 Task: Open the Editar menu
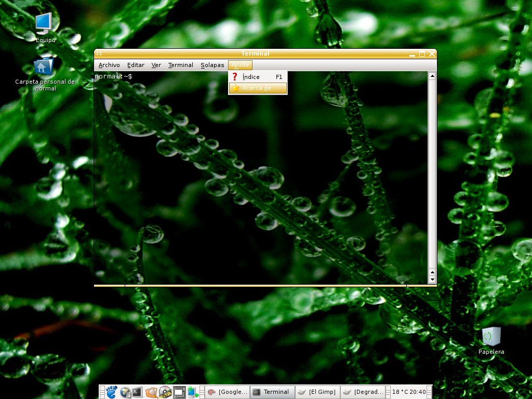tap(136, 65)
